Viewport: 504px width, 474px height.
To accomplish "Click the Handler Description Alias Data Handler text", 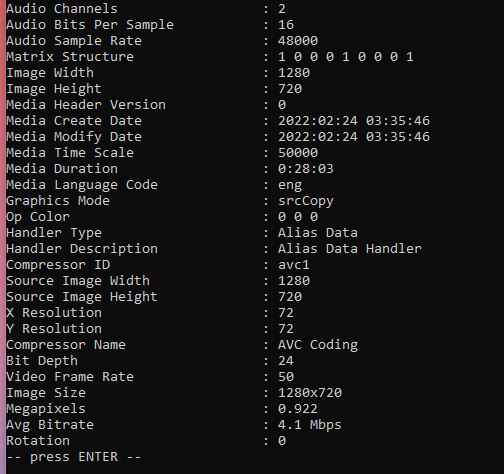I will click(x=350, y=249).
